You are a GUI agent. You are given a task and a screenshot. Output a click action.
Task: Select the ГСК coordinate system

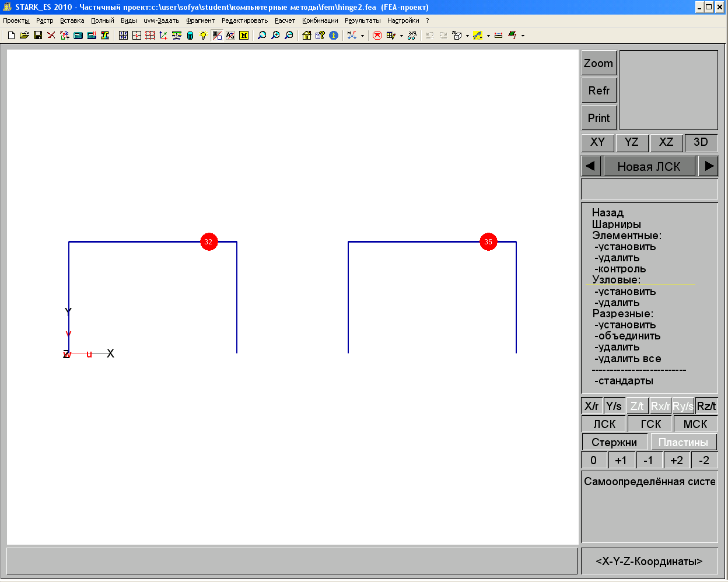pos(650,424)
